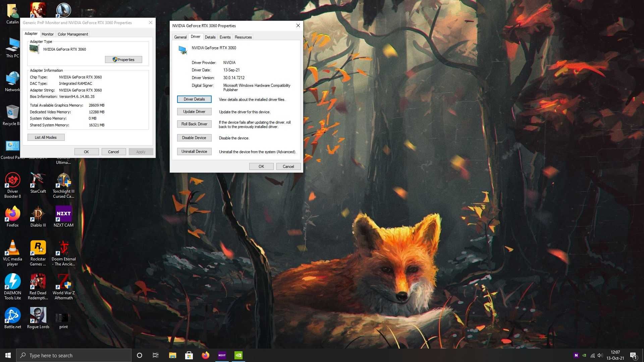Open Rockstar Games Launcher shortcut

pyautogui.click(x=38, y=253)
